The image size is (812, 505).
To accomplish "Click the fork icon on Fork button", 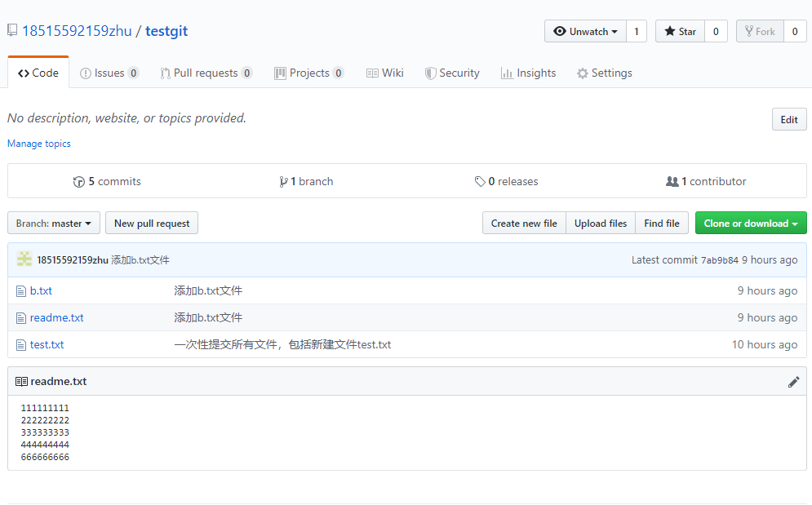I will (749, 31).
